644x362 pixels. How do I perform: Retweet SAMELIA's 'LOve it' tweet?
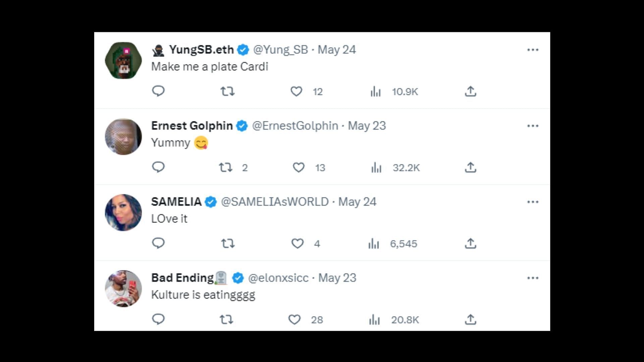[228, 243]
